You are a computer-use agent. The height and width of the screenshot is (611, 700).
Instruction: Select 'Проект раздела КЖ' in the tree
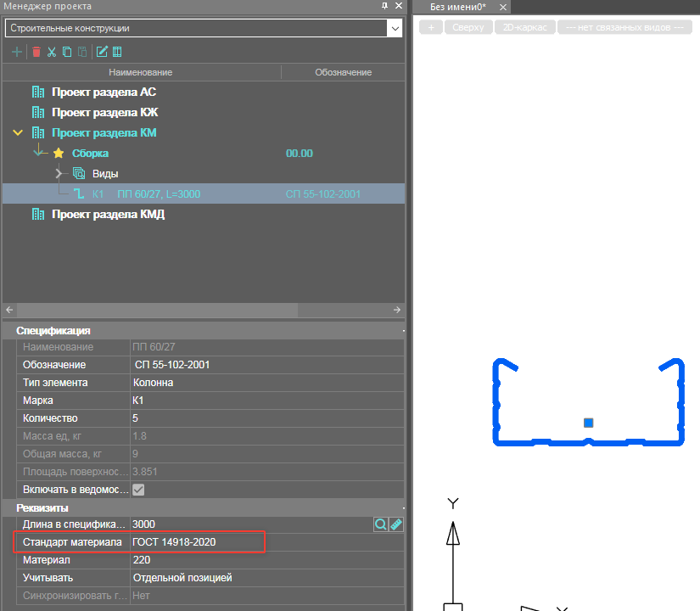[104, 112]
